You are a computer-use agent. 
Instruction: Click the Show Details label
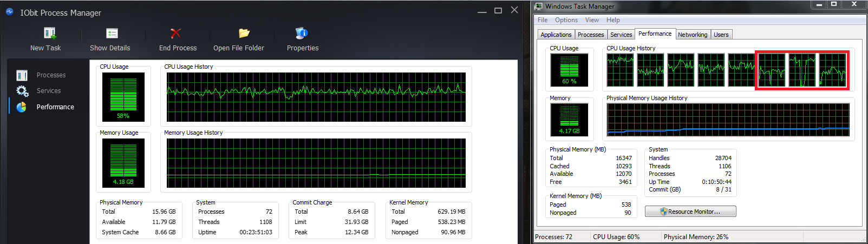(x=110, y=48)
